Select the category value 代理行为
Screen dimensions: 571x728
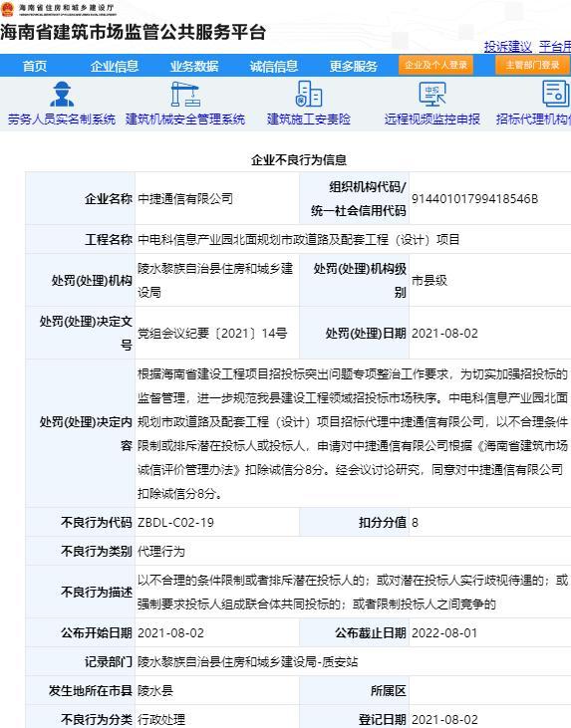tap(161, 552)
